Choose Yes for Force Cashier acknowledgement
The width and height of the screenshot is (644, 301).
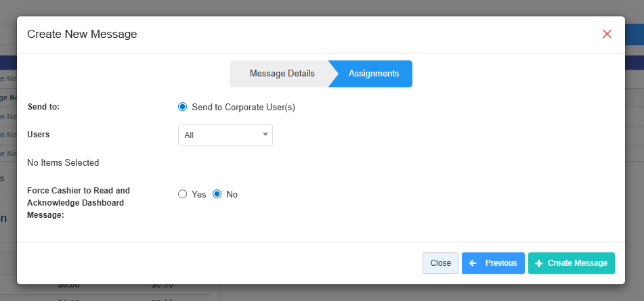182,194
